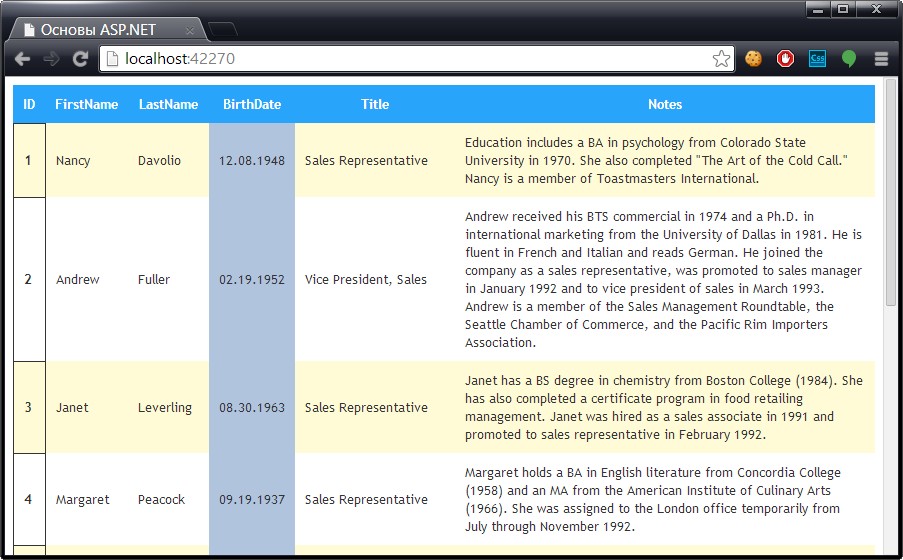Screen dimensions: 903x560
Task: Open the Chrome hamburger menu
Action: 881,59
